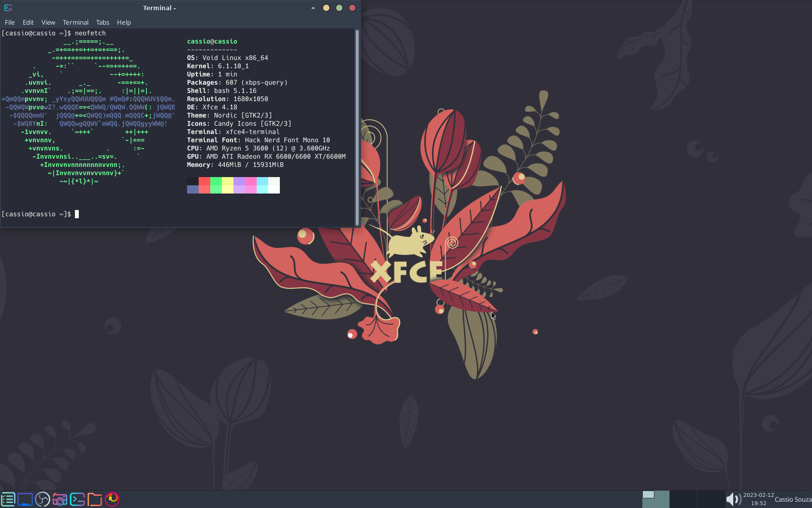The image size is (812, 508).
Task: Open the file manager folder icon
Action: coord(95,499)
